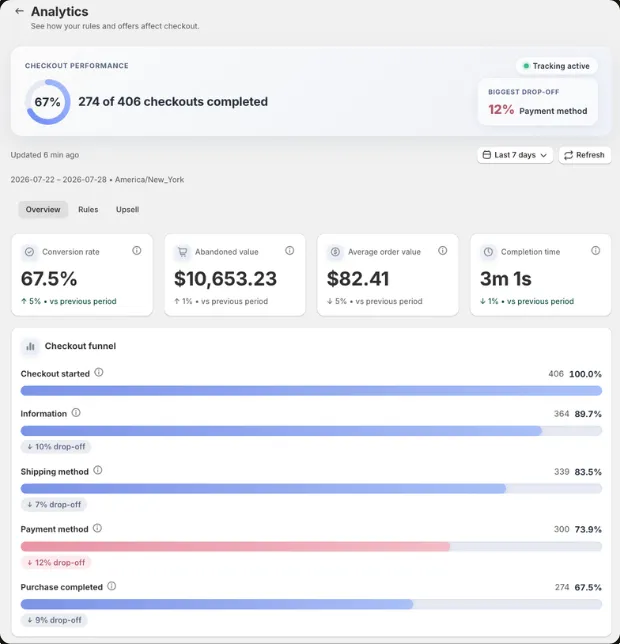Click the cart icon on Abandoned value card
The height and width of the screenshot is (644, 620).
[182, 252]
